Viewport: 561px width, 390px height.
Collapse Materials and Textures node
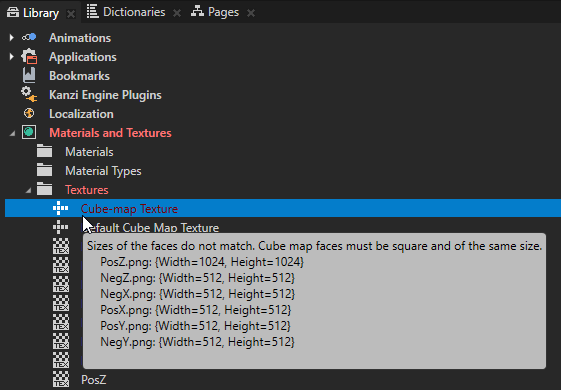pos(12,133)
